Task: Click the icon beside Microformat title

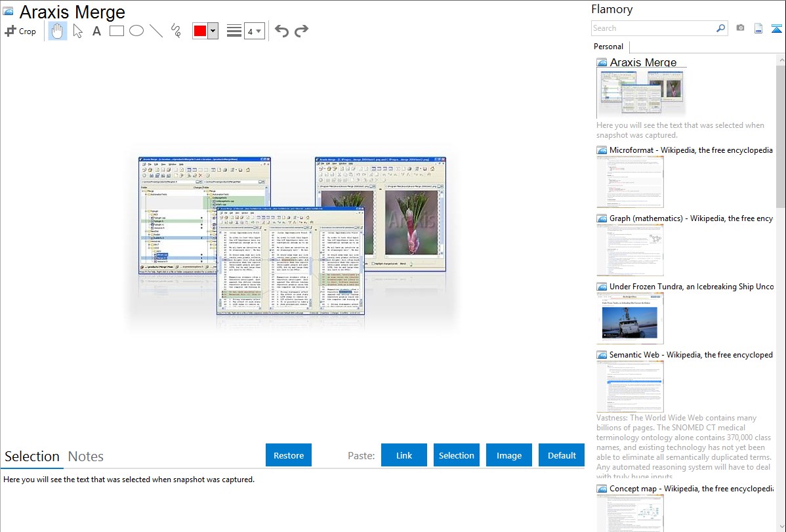Action: (x=602, y=150)
